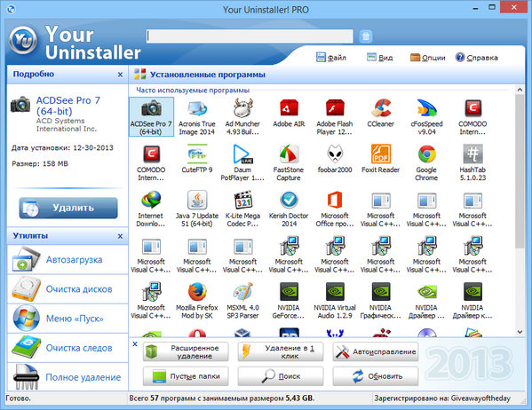Select the Google Chrome icon
532x410 pixels.
click(x=427, y=162)
